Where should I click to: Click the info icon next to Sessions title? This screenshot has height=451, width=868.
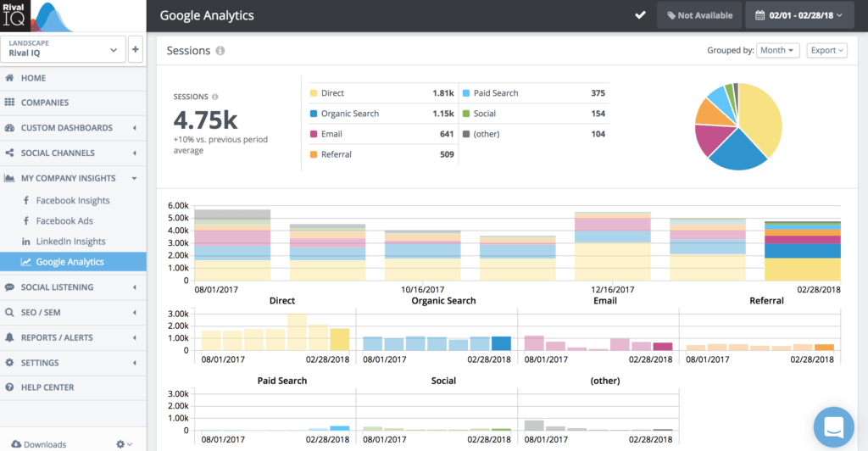[x=220, y=51]
